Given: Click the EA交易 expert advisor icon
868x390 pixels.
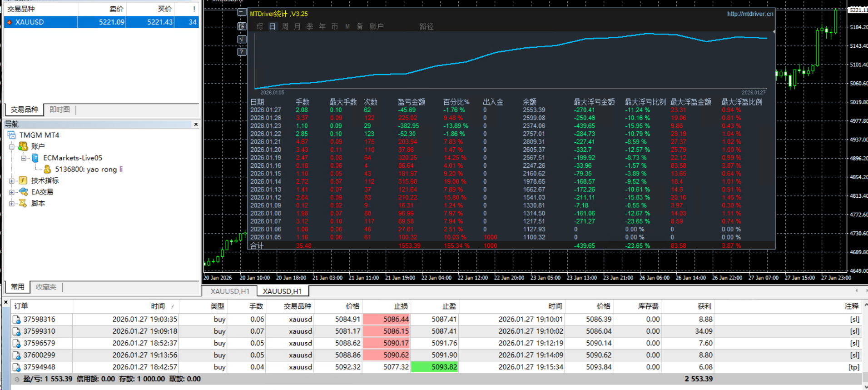Looking at the screenshot, I should tap(23, 192).
